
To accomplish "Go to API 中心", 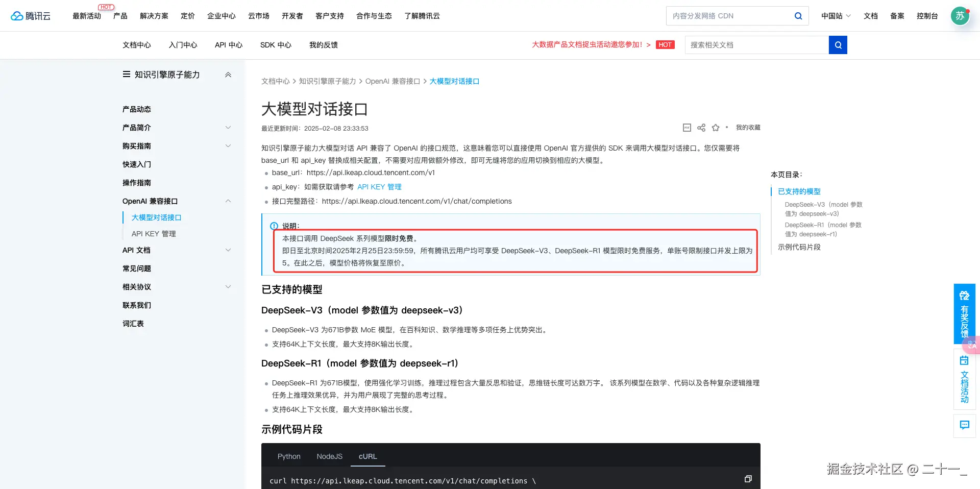I will coord(229,45).
